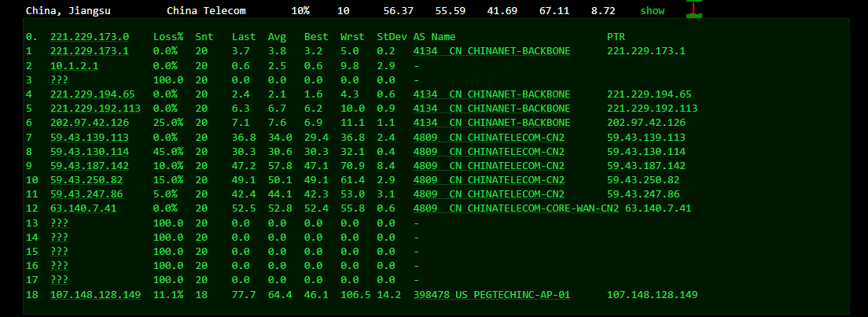Image resolution: width=868 pixels, height=317 pixels.
Task: Click the unknown ??? host at hop 3
Action: coord(59,79)
